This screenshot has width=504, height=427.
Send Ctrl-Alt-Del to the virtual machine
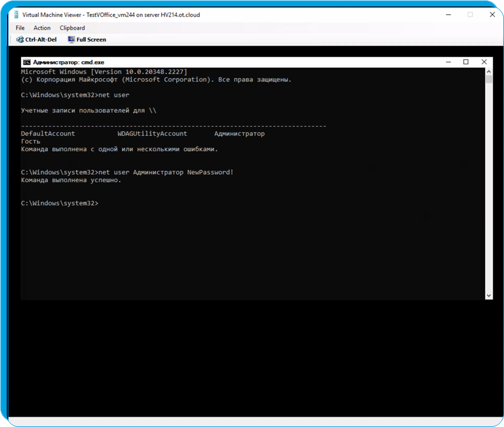pos(36,40)
